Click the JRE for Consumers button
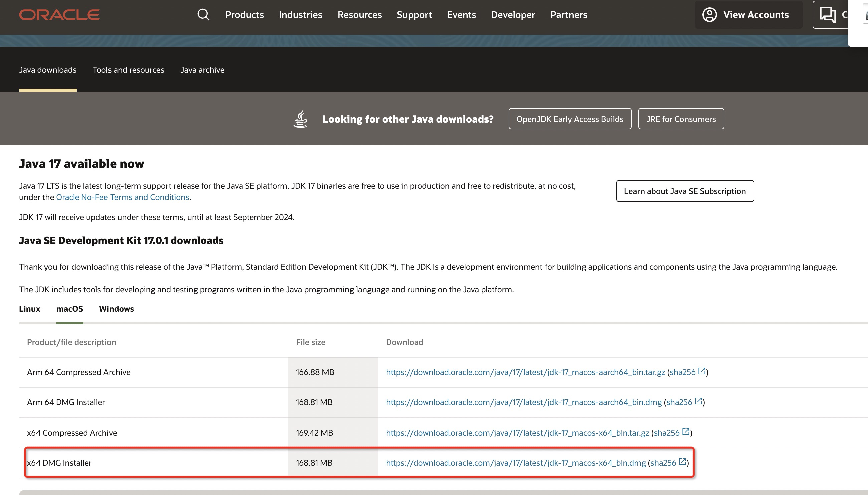This screenshot has height=495, width=868. point(681,118)
